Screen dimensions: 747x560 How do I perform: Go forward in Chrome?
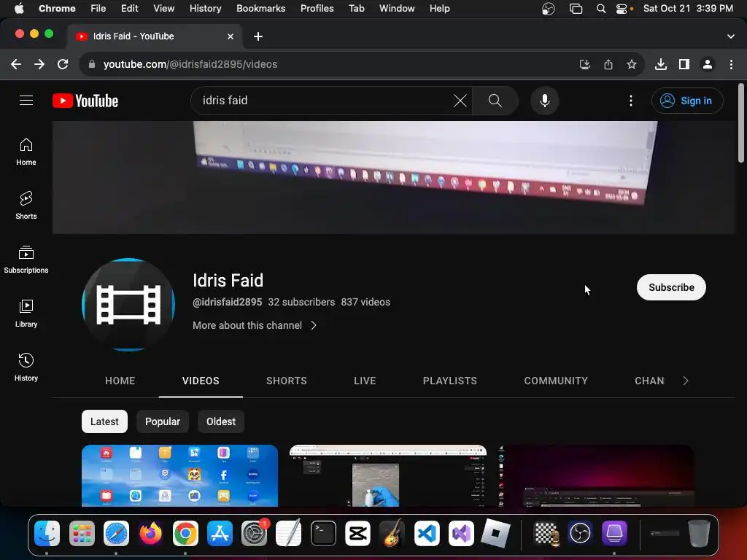(39, 64)
